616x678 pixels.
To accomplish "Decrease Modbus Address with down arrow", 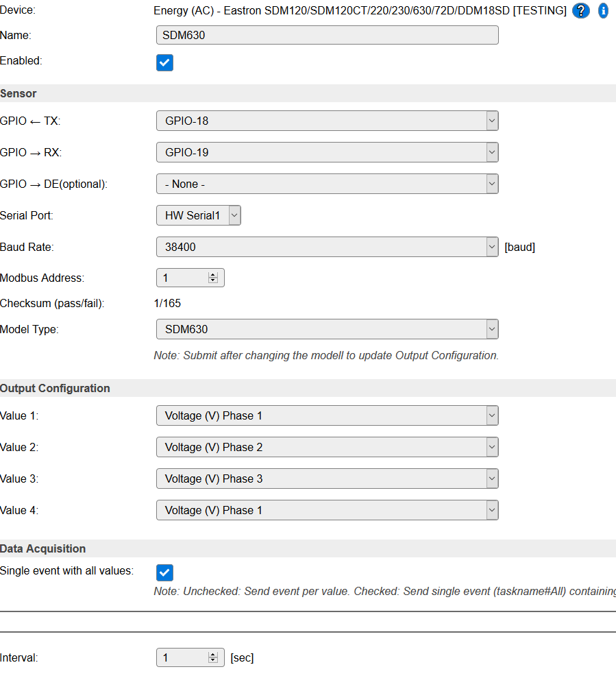I will coord(212,280).
